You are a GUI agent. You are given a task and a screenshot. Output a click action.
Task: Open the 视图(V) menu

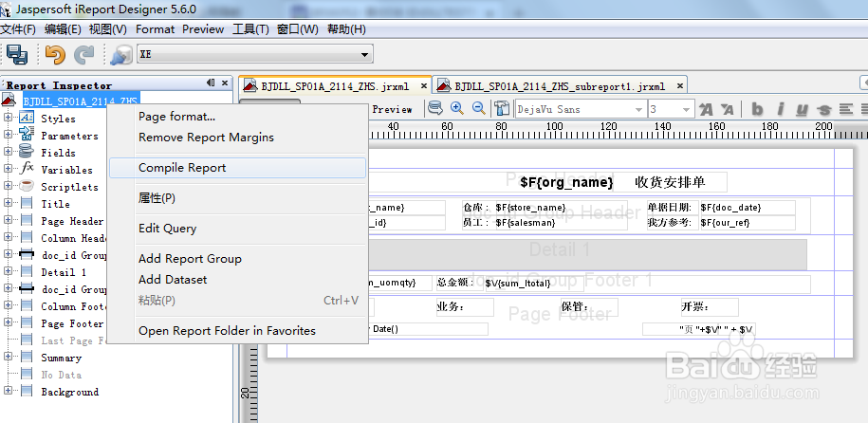click(108, 29)
